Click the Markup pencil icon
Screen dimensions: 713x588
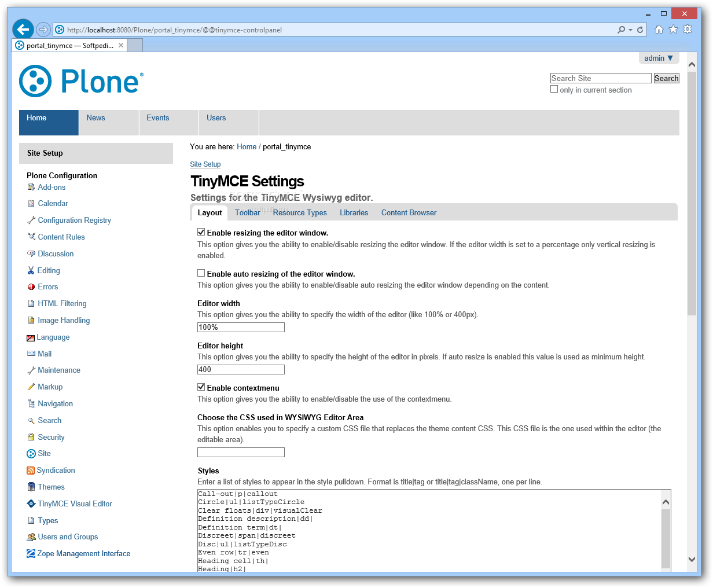tap(31, 387)
